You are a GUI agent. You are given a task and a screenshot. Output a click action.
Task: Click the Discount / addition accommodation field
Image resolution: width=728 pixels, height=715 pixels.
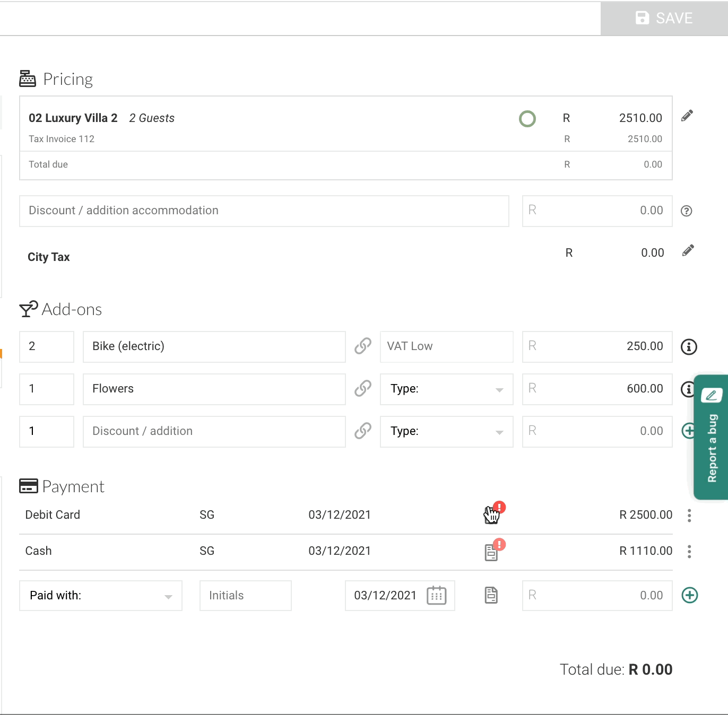point(264,211)
